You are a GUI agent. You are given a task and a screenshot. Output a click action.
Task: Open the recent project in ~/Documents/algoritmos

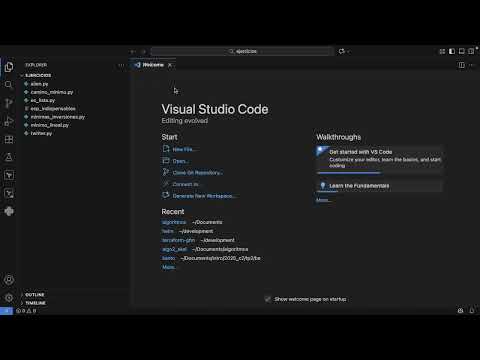pos(174,249)
